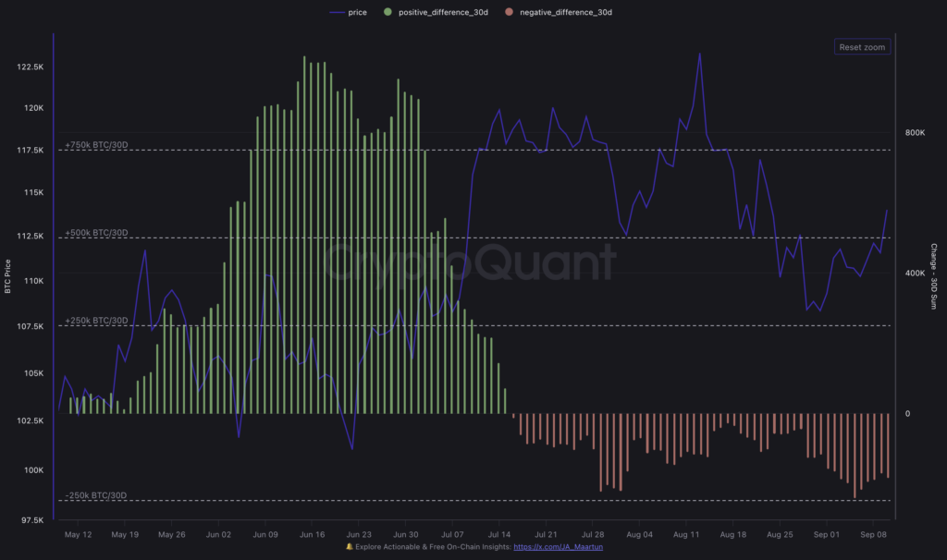Select the -250k BTC/30D threshold line

tap(94, 495)
